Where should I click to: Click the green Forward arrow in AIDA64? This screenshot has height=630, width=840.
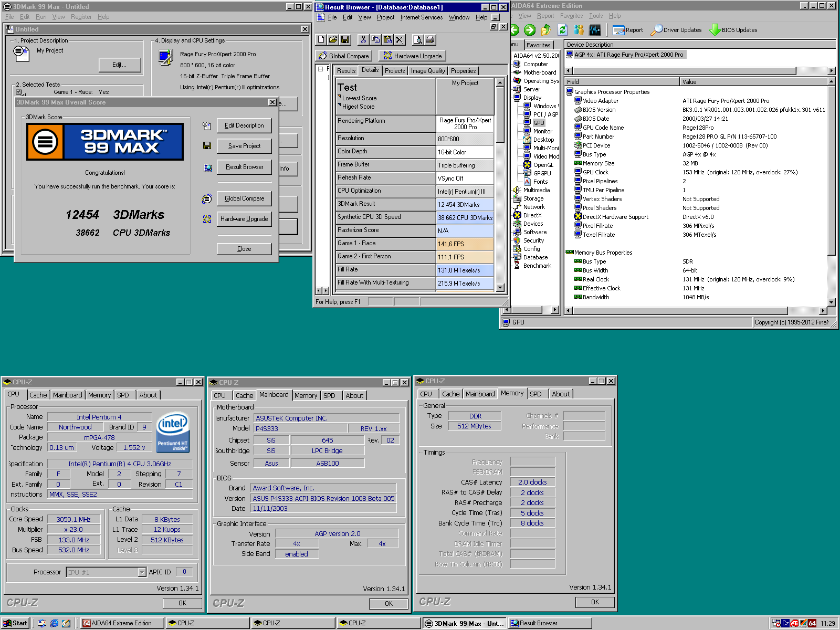click(x=530, y=30)
